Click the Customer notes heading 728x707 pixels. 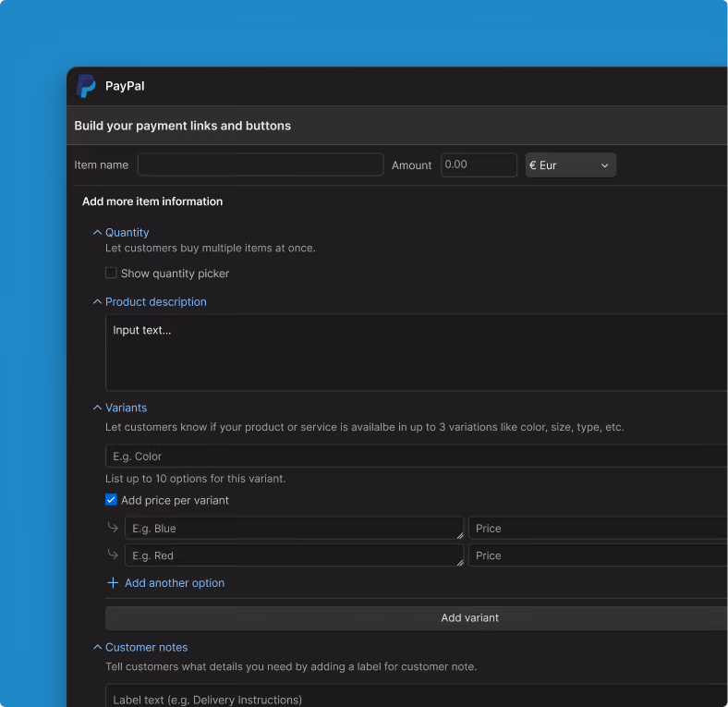[147, 647]
